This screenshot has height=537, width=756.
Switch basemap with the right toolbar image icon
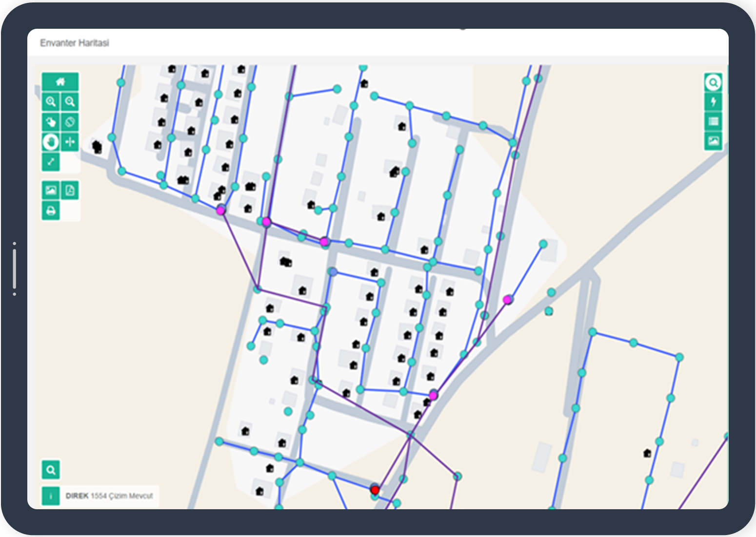pos(713,141)
